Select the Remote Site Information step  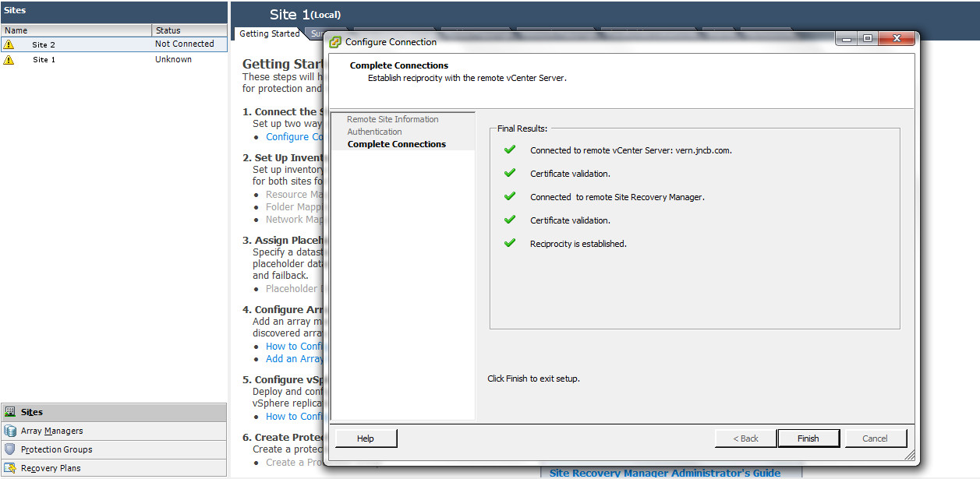(x=393, y=119)
